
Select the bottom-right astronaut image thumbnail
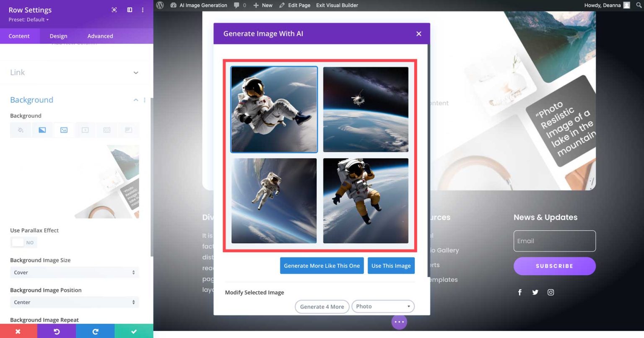(x=365, y=200)
